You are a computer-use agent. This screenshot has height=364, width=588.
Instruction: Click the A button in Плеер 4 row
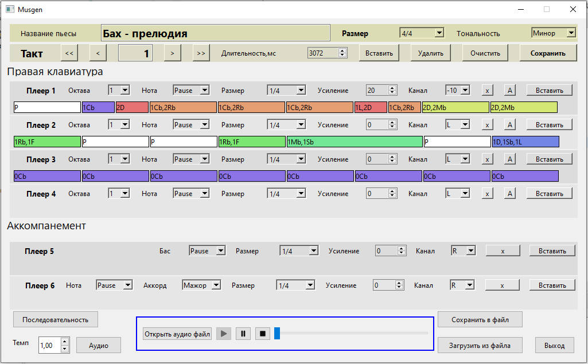click(x=509, y=194)
